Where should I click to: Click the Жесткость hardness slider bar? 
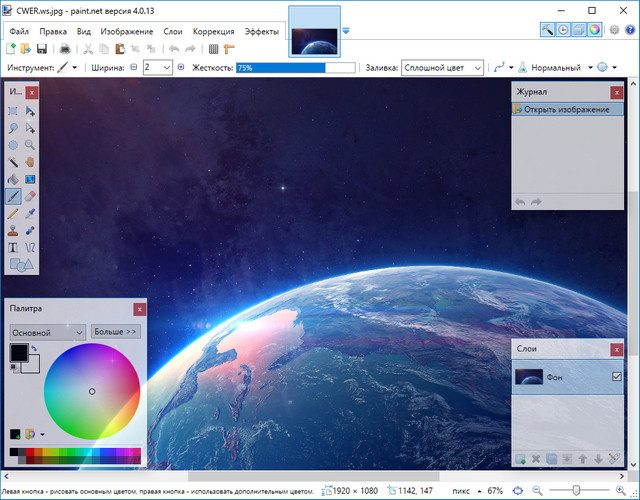pyautogui.click(x=295, y=68)
